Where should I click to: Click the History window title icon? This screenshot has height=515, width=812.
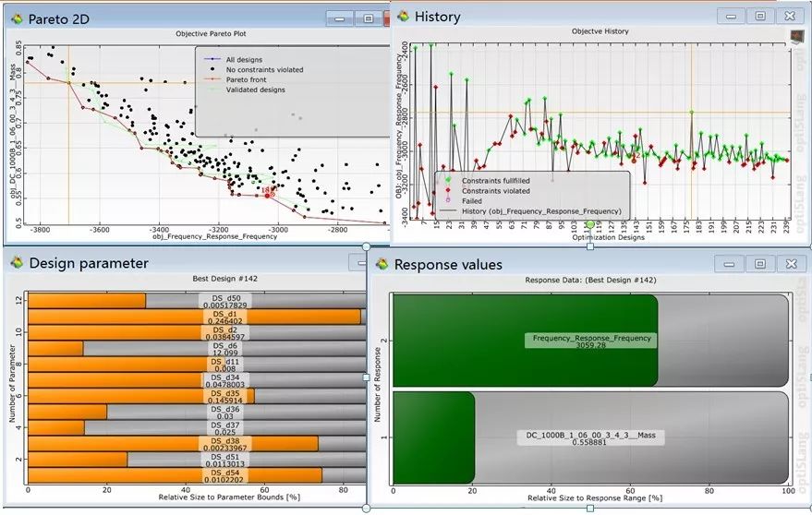404,18
